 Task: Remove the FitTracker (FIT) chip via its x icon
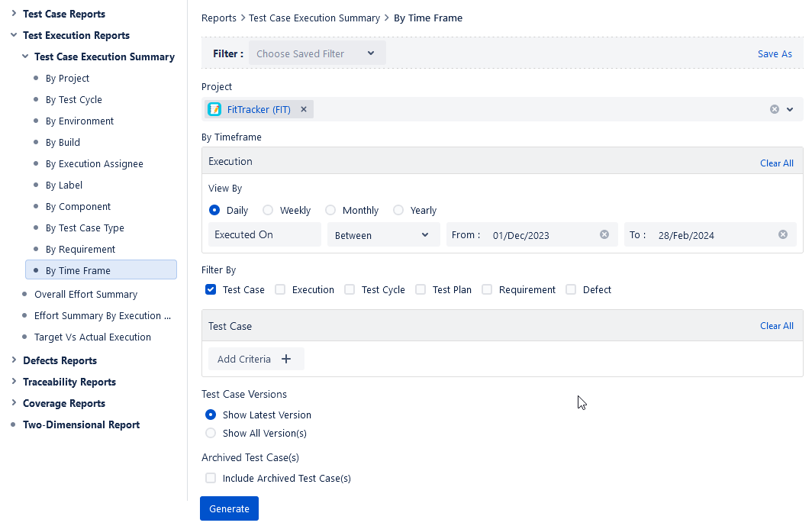pos(304,108)
